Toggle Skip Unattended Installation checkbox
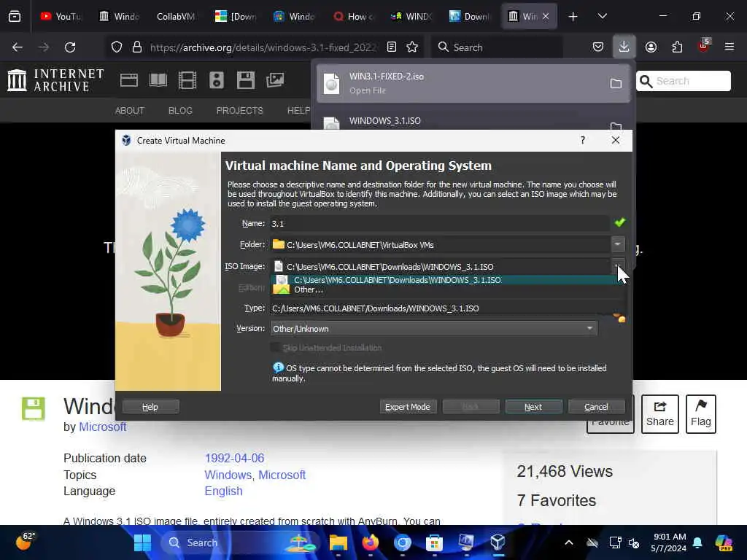The width and height of the screenshot is (747, 560). click(275, 348)
